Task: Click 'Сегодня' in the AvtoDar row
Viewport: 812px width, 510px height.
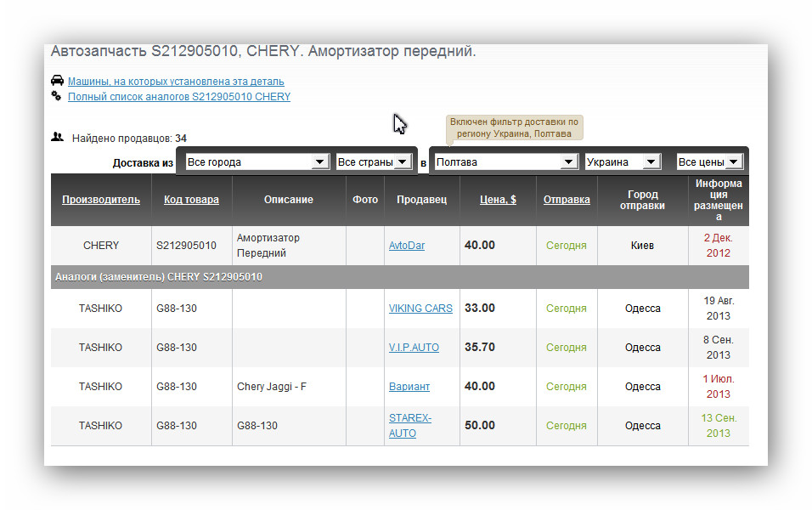Action: [x=567, y=246]
